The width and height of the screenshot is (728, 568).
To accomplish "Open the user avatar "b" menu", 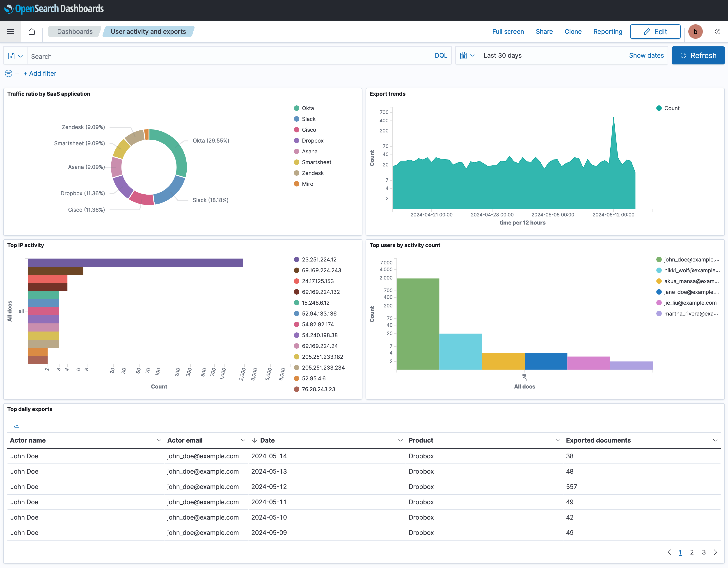I will (x=695, y=32).
